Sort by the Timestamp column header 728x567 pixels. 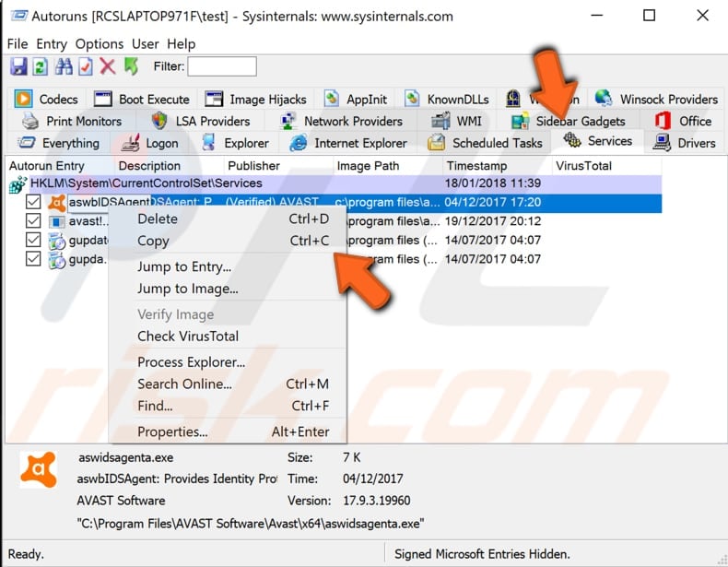point(498,166)
